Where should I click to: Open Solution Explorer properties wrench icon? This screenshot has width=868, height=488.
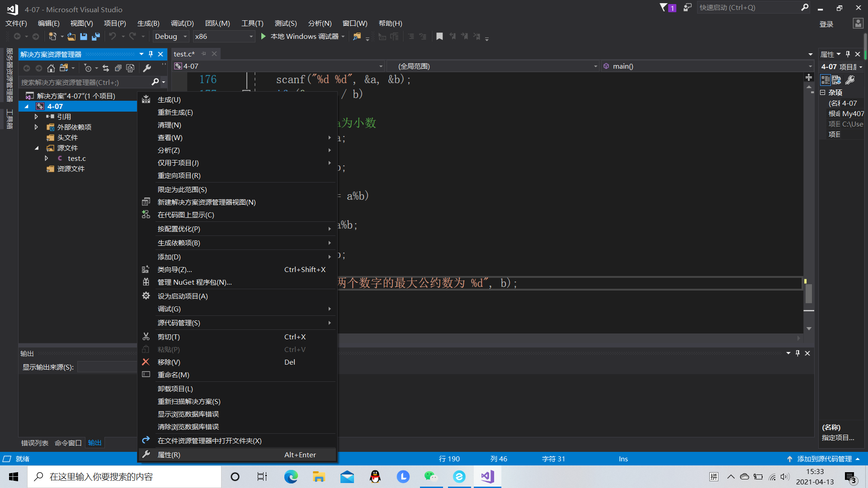click(x=147, y=69)
